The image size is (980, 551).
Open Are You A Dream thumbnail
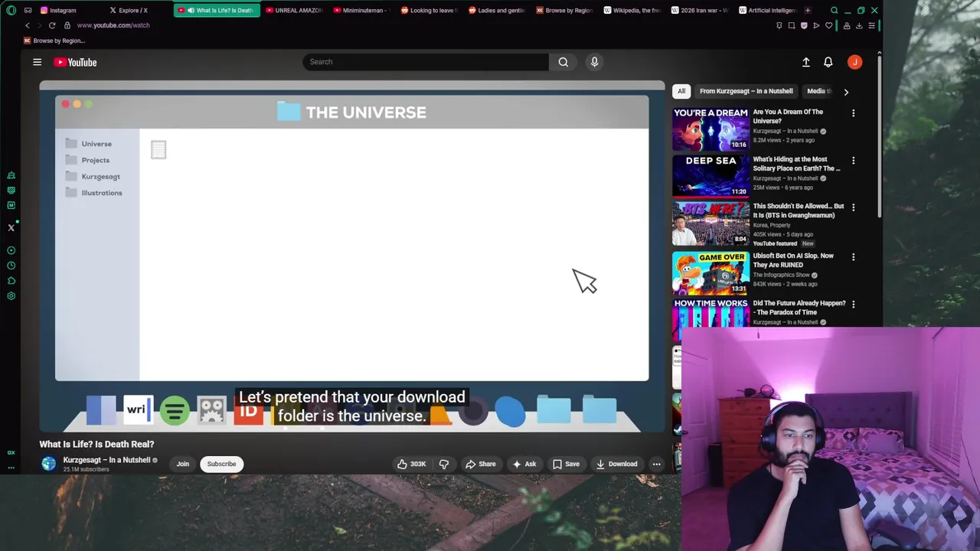pos(710,129)
